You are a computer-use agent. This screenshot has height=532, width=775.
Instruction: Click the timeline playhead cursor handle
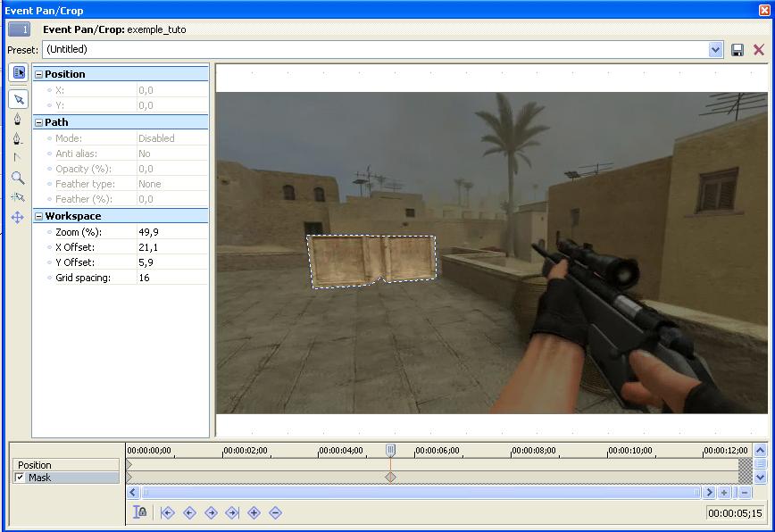pyautogui.click(x=390, y=450)
